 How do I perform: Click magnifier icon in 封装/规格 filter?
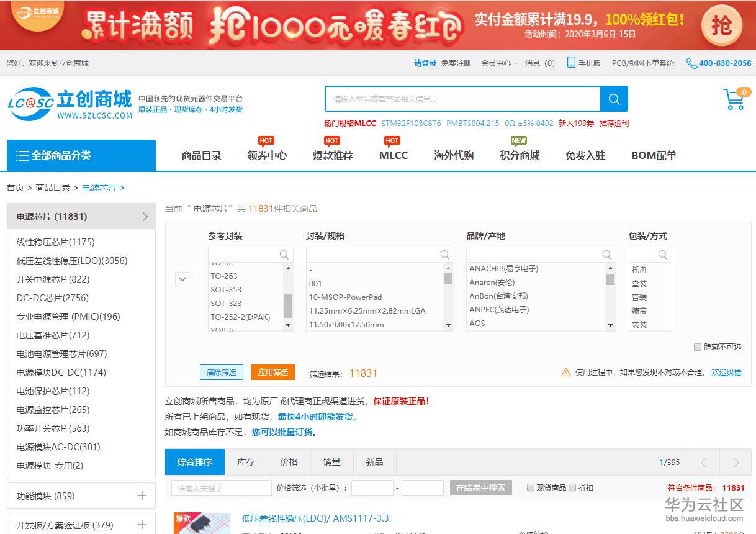(x=445, y=255)
